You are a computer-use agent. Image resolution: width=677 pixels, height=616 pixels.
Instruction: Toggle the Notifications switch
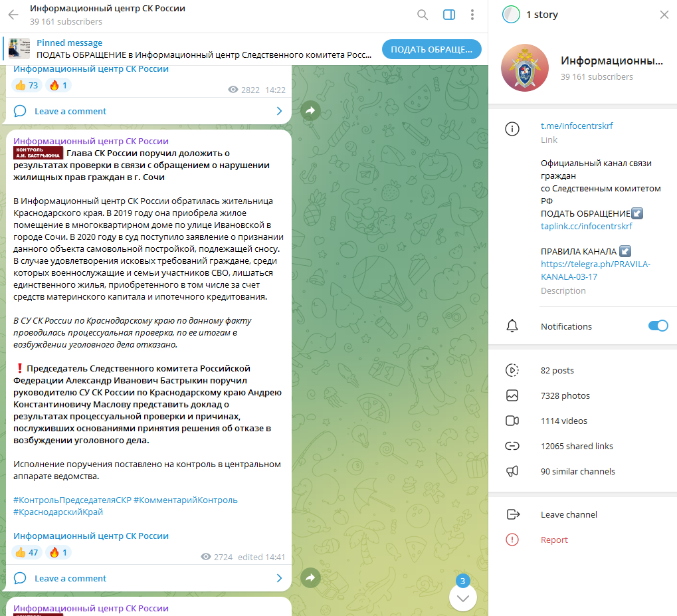click(x=658, y=326)
